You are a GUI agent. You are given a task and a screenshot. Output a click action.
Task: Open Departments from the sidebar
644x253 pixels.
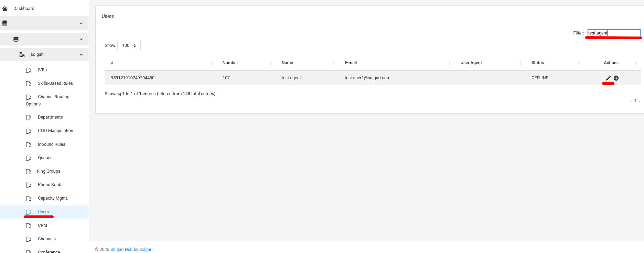pyautogui.click(x=50, y=117)
